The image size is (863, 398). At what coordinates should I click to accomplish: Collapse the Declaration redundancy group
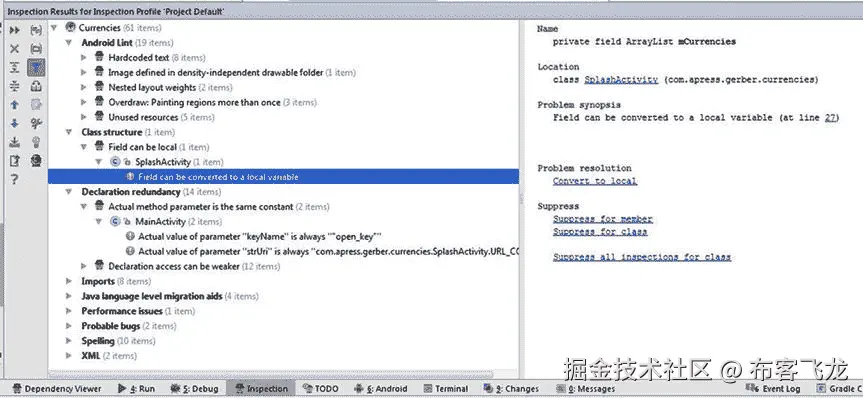(69, 192)
